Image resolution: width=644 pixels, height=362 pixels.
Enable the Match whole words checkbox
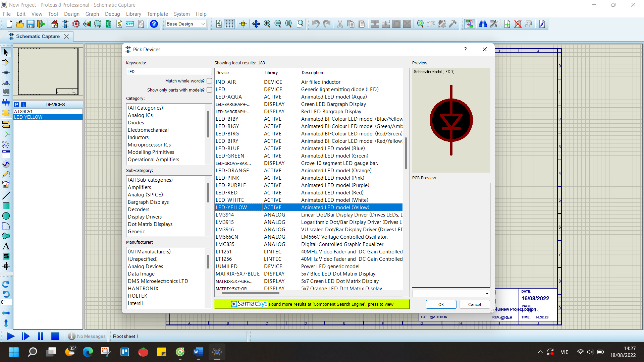pos(209,81)
